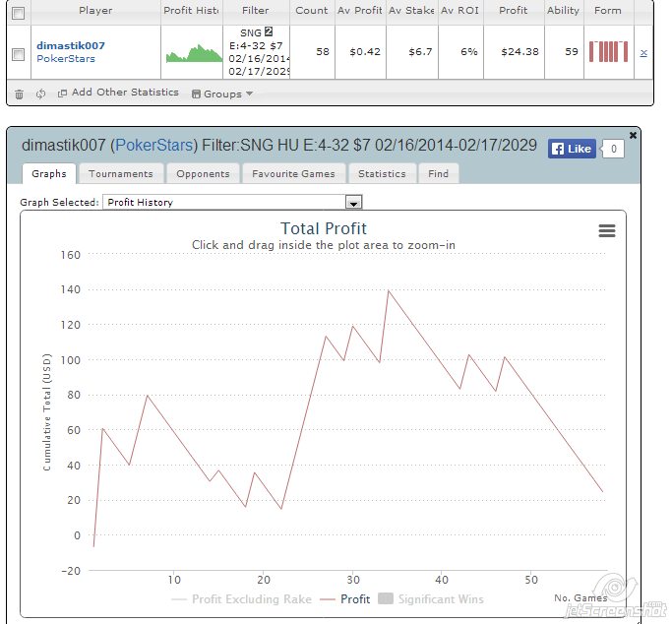
Task: Tick the dimastik007 row checkbox
Action: pos(18,54)
